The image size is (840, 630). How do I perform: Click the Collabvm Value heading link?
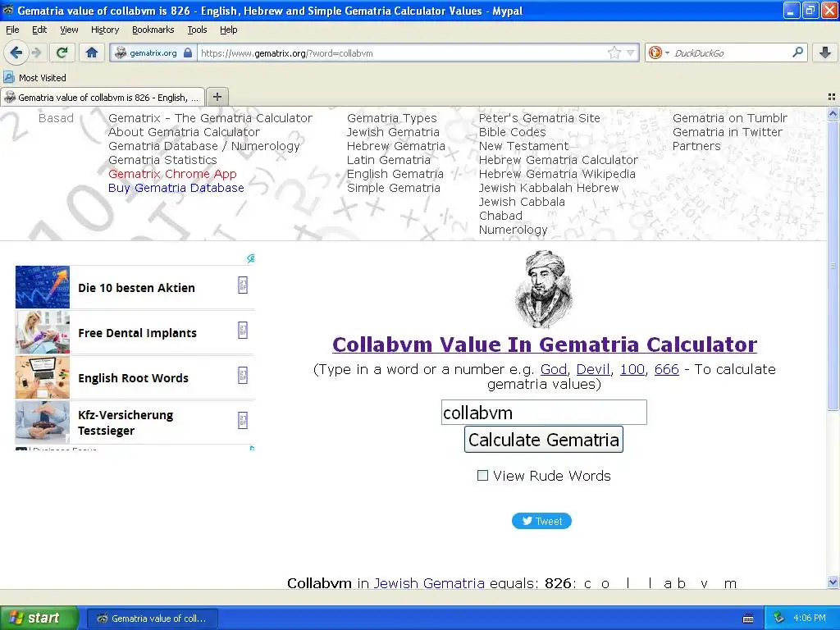click(x=545, y=345)
